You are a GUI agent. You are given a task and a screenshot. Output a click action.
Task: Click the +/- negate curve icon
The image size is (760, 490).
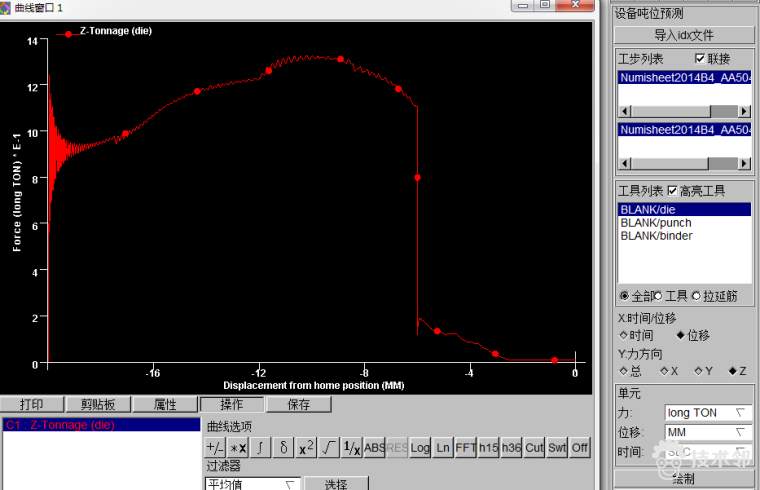[x=215, y=448]
